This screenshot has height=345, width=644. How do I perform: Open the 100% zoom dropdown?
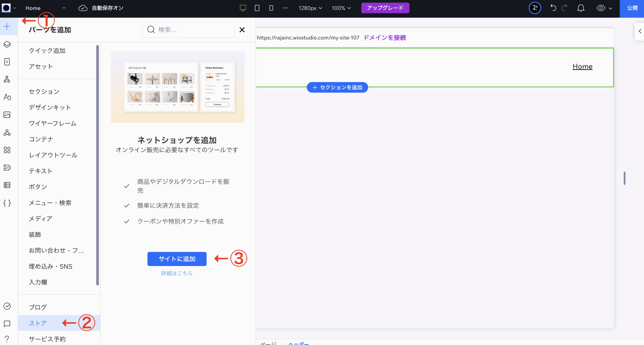click(x=341, y=8)
